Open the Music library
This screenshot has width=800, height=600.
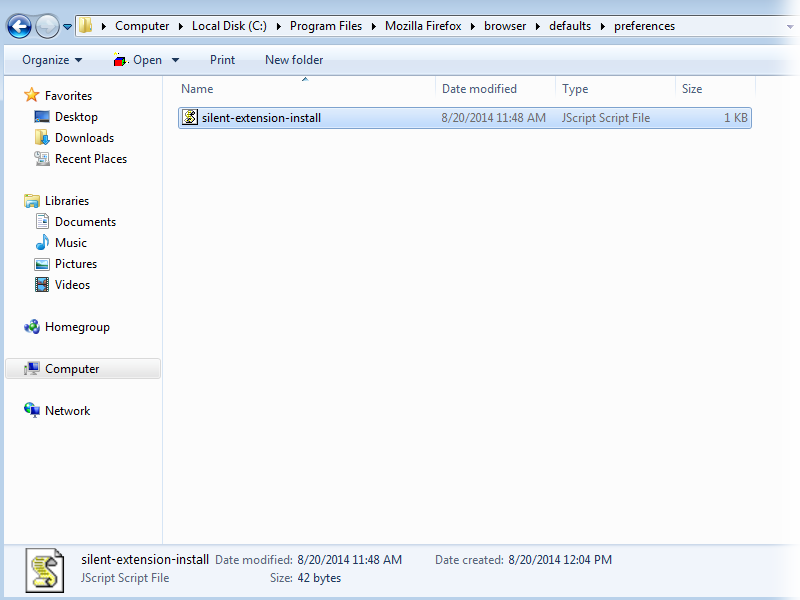pyautogui.click(x=71, y=242)
